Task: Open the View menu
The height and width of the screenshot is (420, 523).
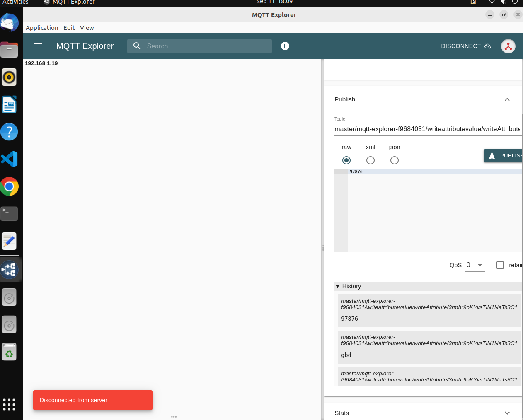Action: 87,28
